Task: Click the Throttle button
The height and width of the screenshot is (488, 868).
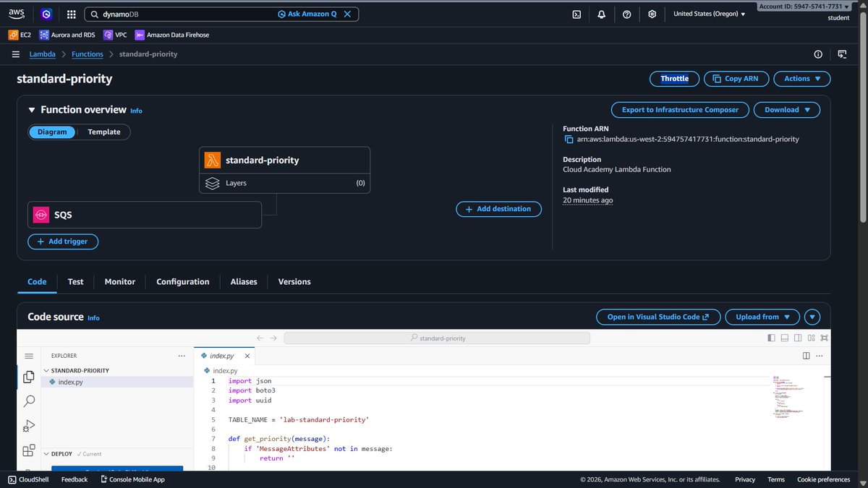Action: pos(674,79)
